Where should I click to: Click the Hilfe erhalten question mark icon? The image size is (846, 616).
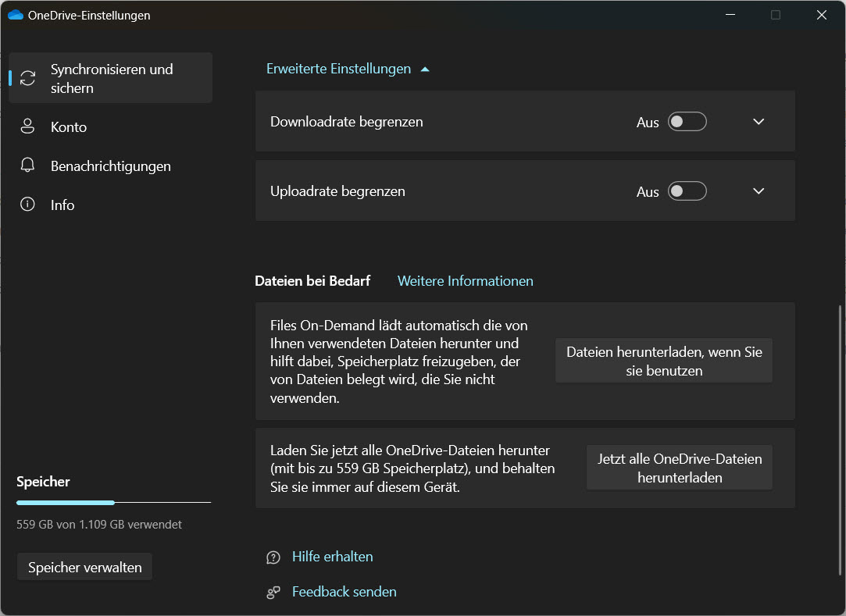point(273,557)
